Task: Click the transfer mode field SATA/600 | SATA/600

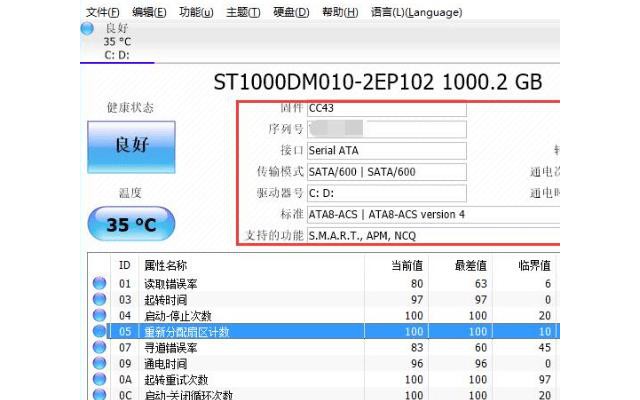Action: (387, 172)
